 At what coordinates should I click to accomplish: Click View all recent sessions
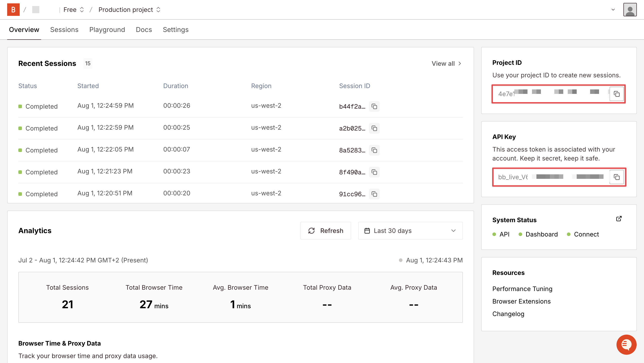446,63
